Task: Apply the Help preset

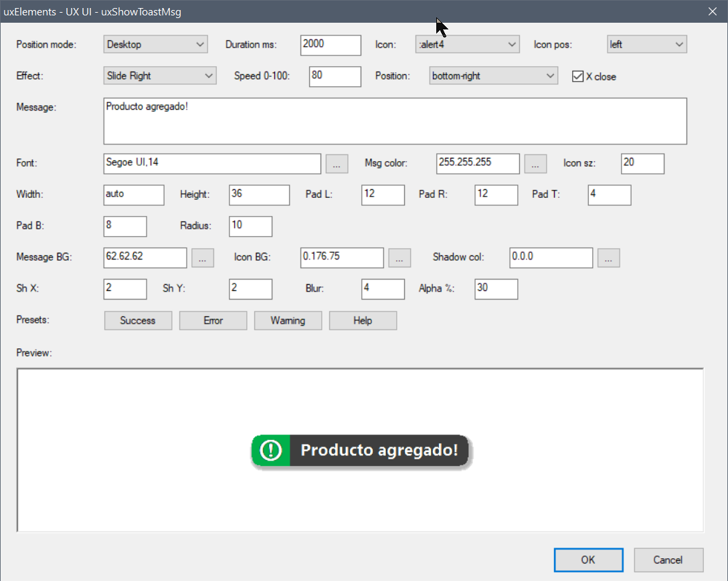Action: [x=363, y=321]
